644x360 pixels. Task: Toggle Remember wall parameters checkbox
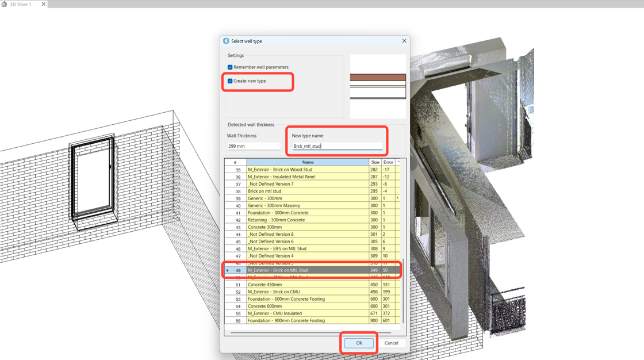point(230,67)
